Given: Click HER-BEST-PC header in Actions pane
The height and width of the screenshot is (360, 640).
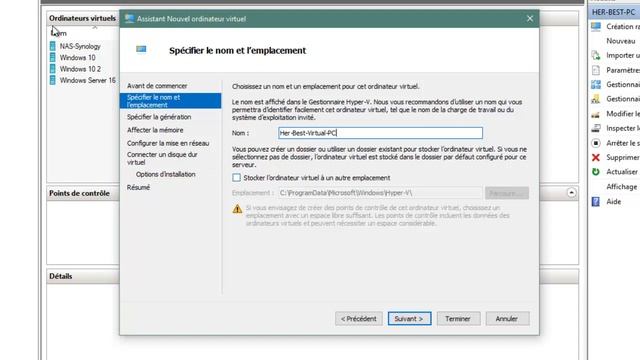Looking at the screenshot, I should [x=614, y=12].
